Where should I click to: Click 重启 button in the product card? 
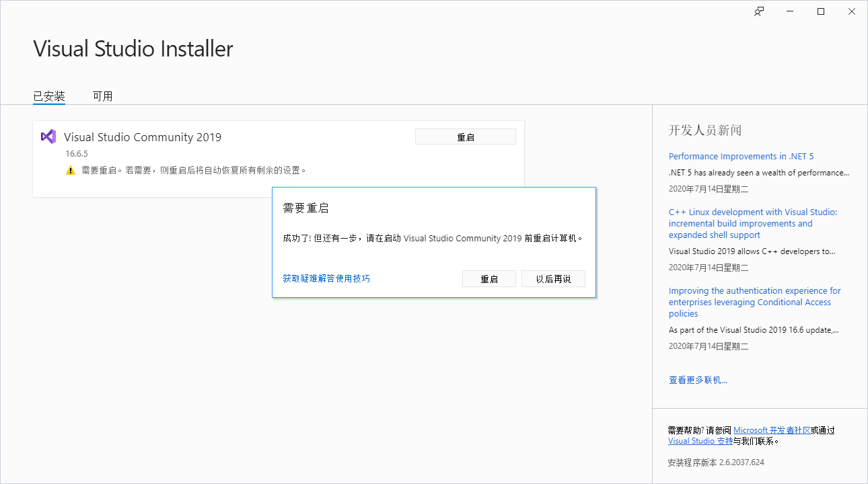(x=466, y=136)
